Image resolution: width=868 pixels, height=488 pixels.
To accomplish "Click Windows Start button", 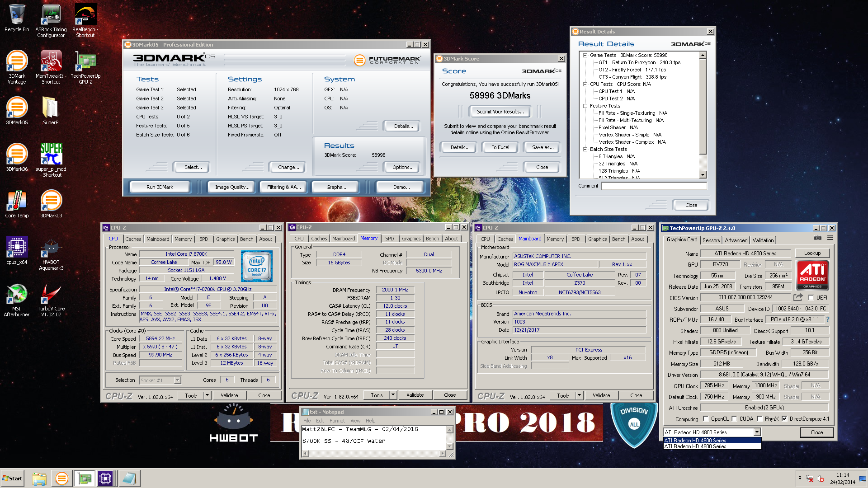I will tap(13, 479).
